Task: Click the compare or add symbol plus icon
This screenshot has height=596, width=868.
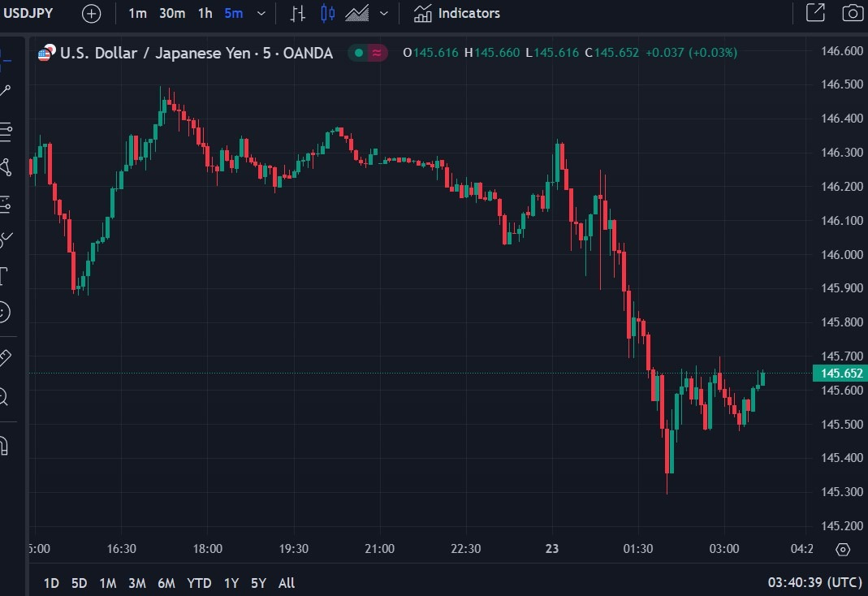Action: 91,13
